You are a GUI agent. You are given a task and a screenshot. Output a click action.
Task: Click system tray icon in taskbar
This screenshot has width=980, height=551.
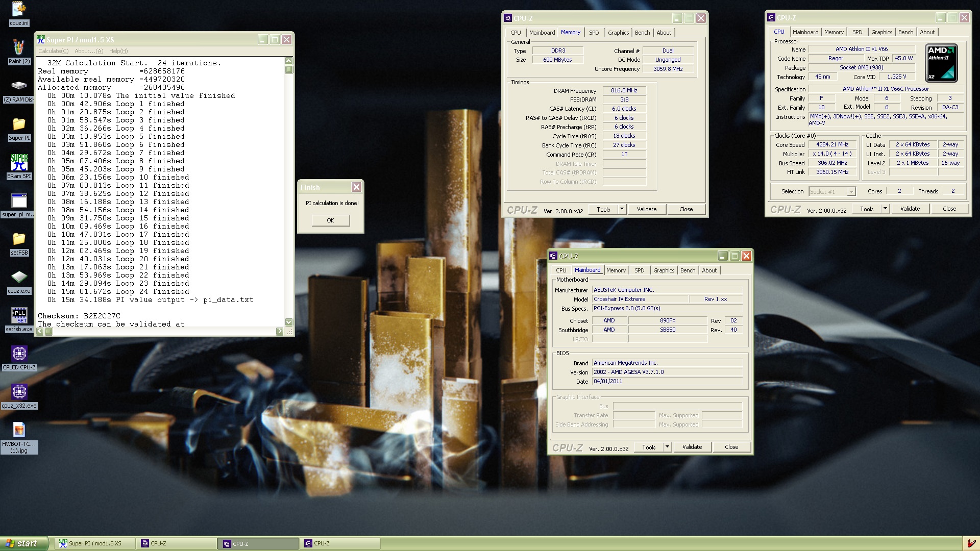[x=971, y=543]
